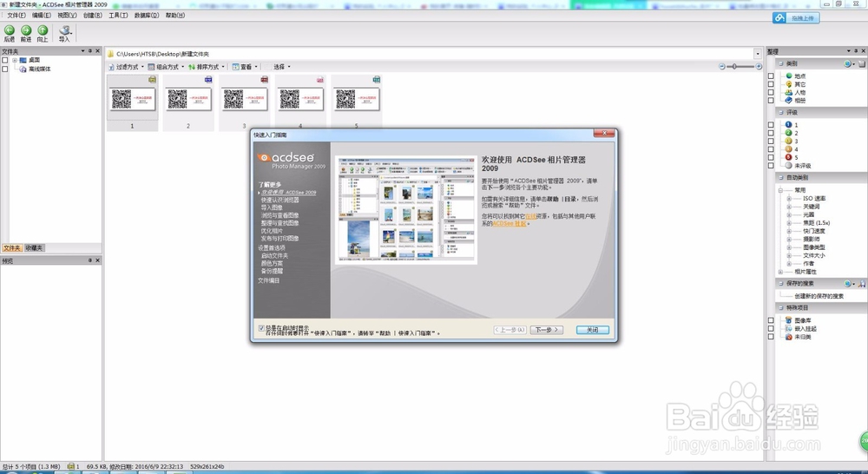Tick the 图像库 checkbox
Screen dimensions: 868x474
click(x=771, y=320)
